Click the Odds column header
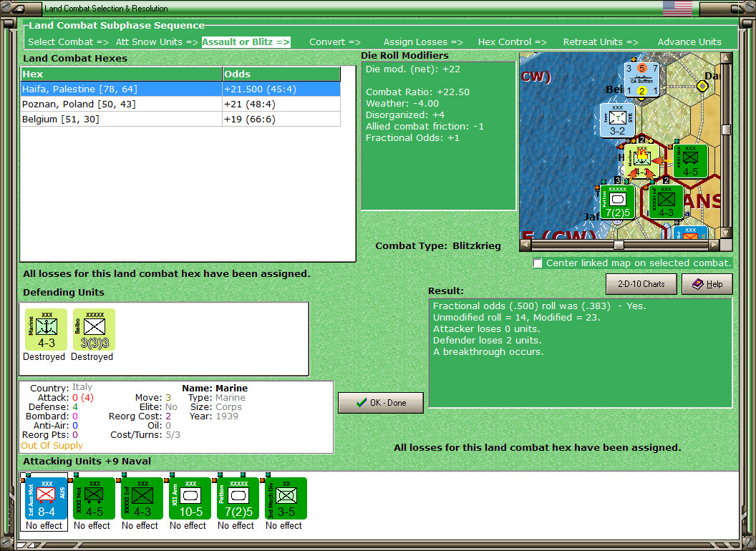Viewport: 756px width, 551px height. coord(281,74)
